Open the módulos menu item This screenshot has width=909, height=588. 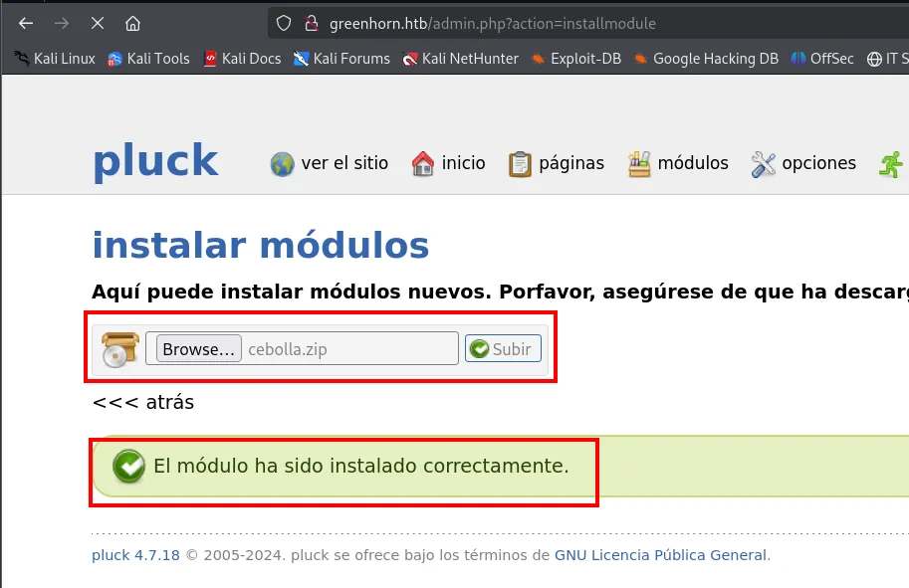[693, 163]
